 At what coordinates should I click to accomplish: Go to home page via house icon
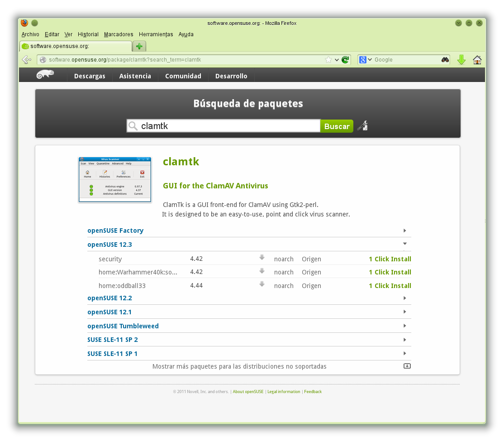[x=477, y=59]
